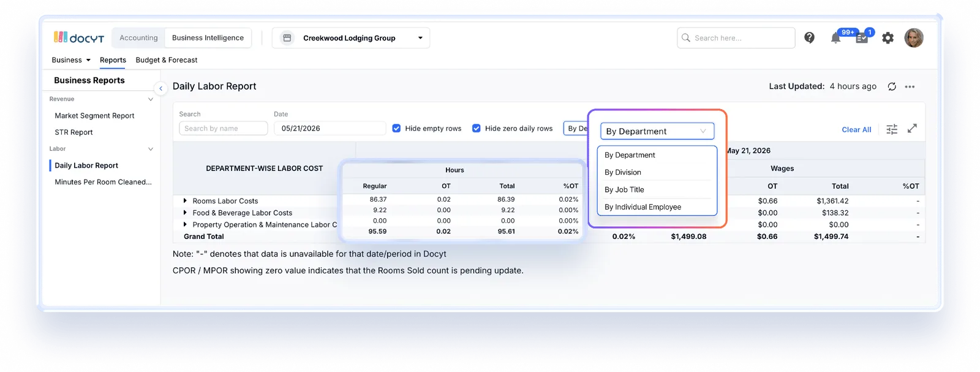Select the By Division option
This screenshot has height=372, width=980.
657,172
